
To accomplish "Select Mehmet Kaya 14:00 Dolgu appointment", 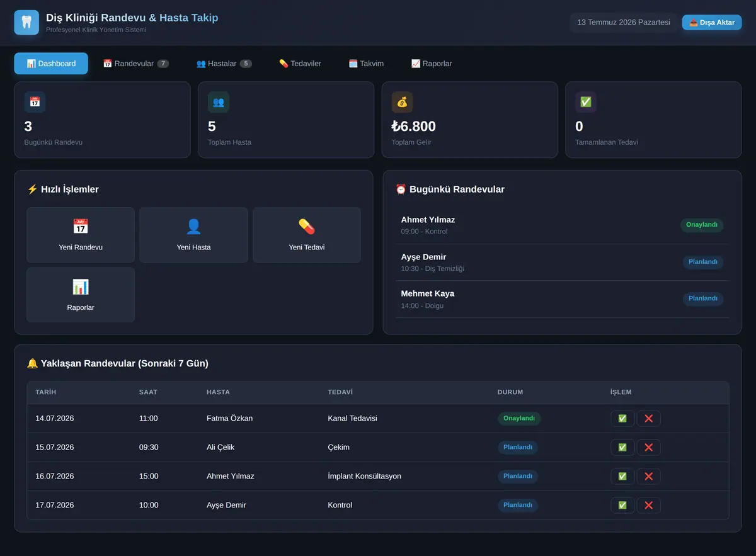I will (562, 299).
